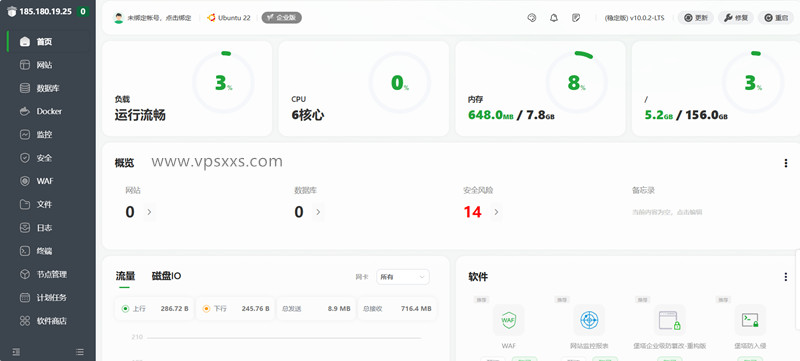Click the 总发送 8.9 MB stat
The height and width of the screenshot is (361, 800).
tap(316, 308)
